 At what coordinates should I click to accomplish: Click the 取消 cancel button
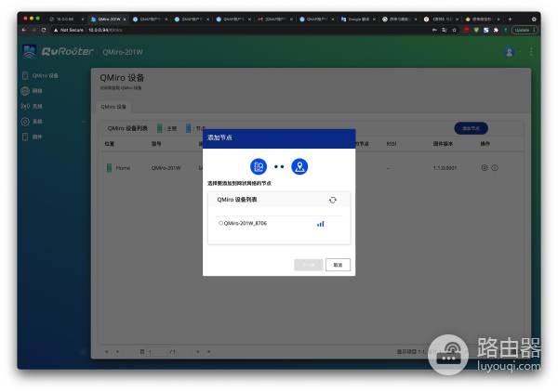(338, 265)
